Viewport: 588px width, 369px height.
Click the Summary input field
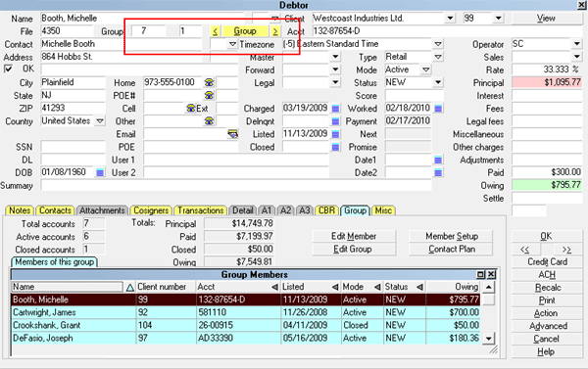[236, 185]
